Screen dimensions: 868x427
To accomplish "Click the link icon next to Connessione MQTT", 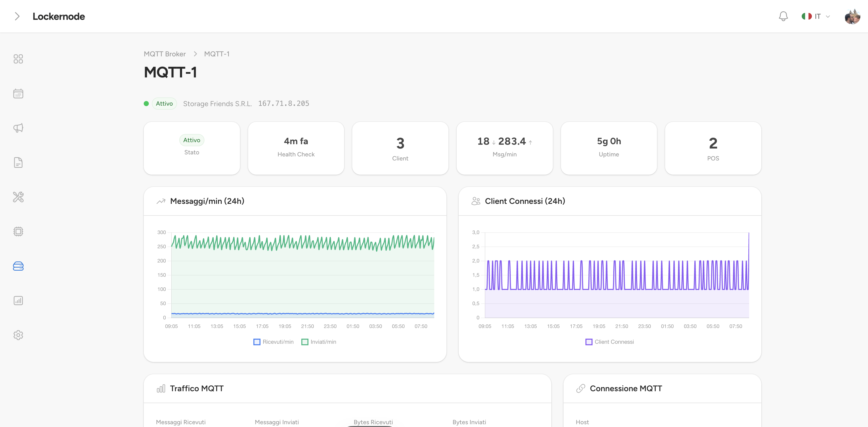I will tap(581, 389).
